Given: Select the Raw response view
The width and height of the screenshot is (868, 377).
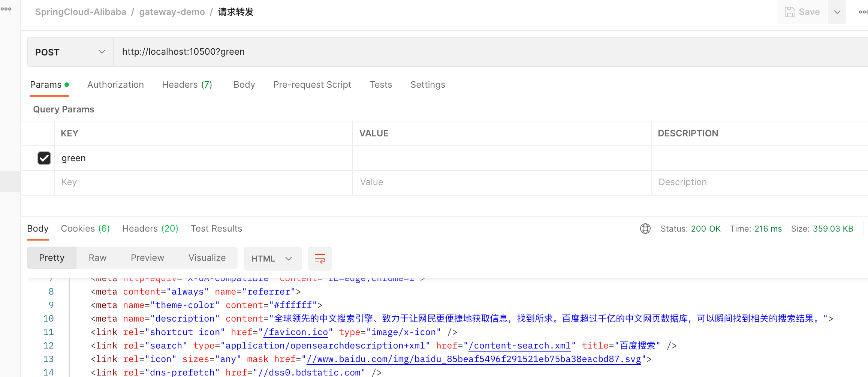Looking at the screenshot, I should 97,258.
